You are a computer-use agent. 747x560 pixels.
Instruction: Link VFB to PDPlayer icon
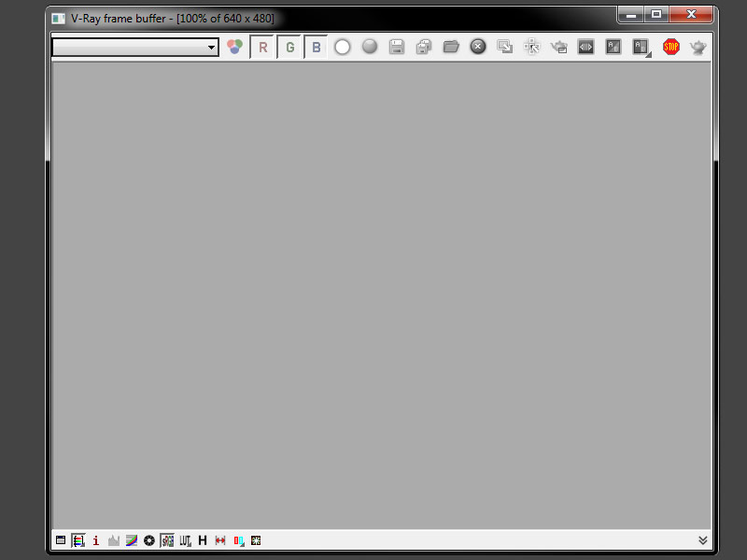click(586, 47)
